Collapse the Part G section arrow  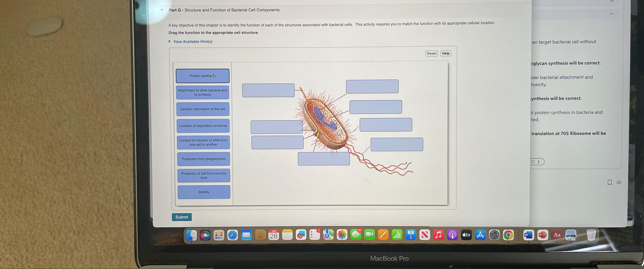(162, 10)
